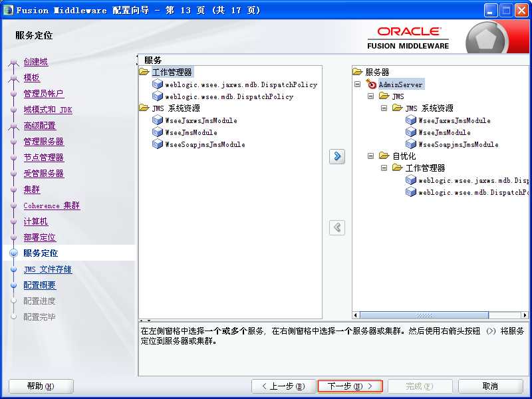Open the 域模式和 JDK step
Viewport: 532px width, 399px height.
48,110
